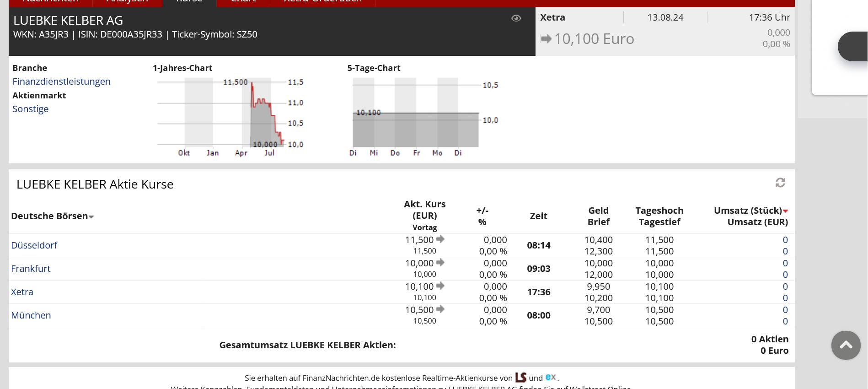The width and height of the screenshot is (868, 389).
Task: Switch to the Chart tab
Action: point(243,2)
